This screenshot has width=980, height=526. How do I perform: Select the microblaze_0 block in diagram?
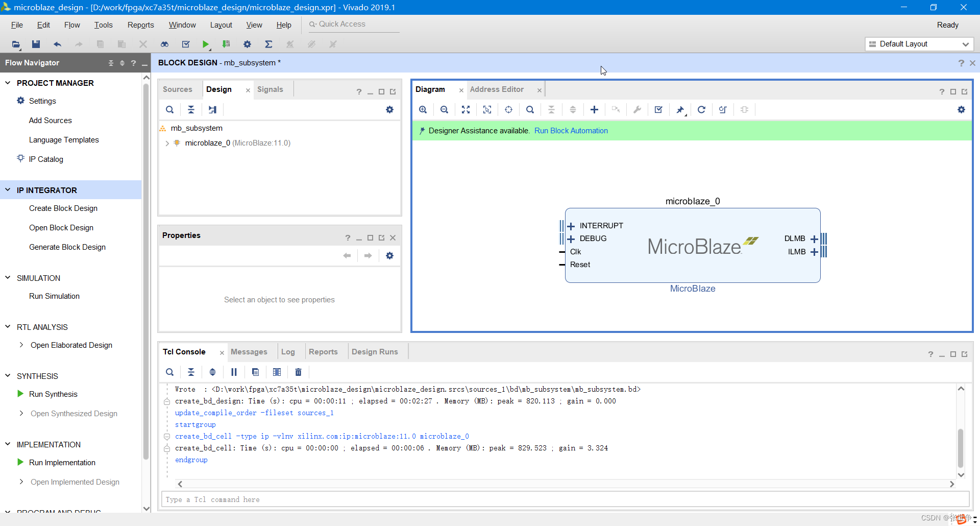coord(693,246)
